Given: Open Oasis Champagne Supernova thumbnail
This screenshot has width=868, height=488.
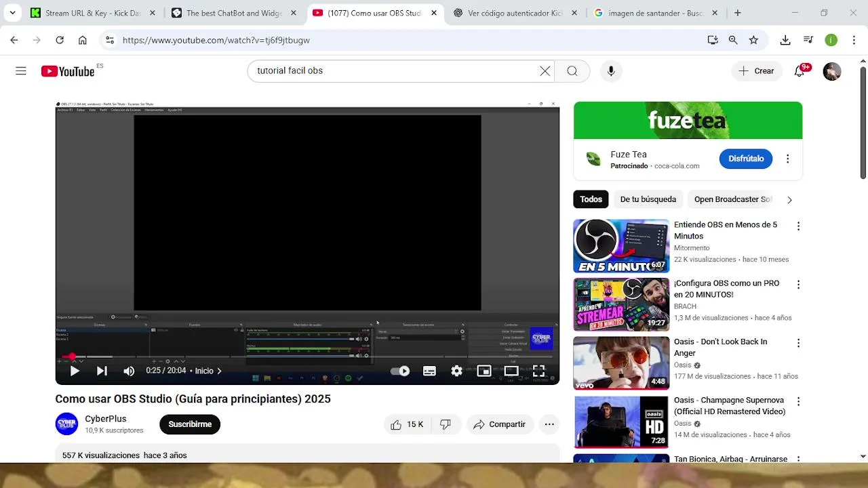Looking at the screenshot, I should click(x=621, y=422).
